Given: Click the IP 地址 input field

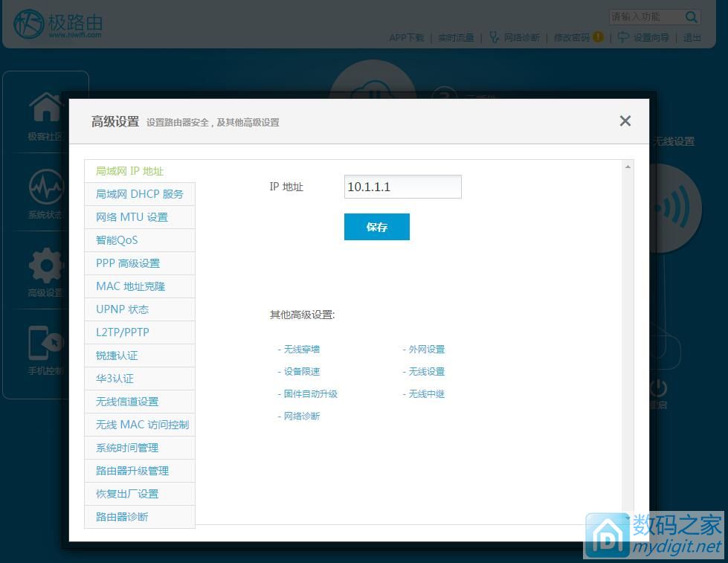Looking at the screenshot, I should point(402,187).
